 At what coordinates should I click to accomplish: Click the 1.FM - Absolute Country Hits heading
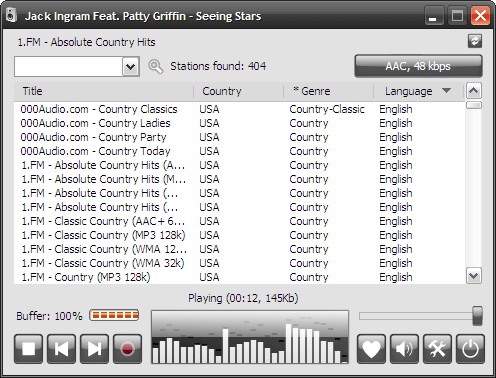(x=86, y=42)
